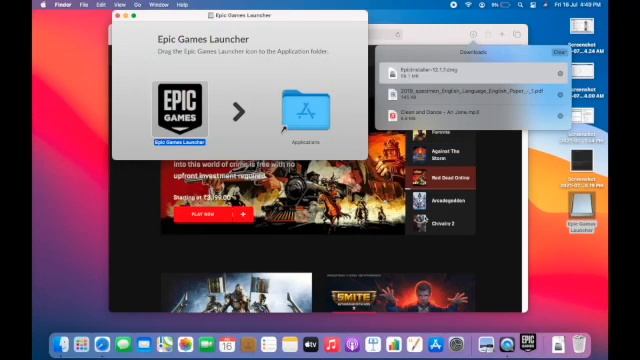The width and height of the screenshot is (640, 360).
Task: Open Mail from the dock
Action: click(x=144, y=344)
